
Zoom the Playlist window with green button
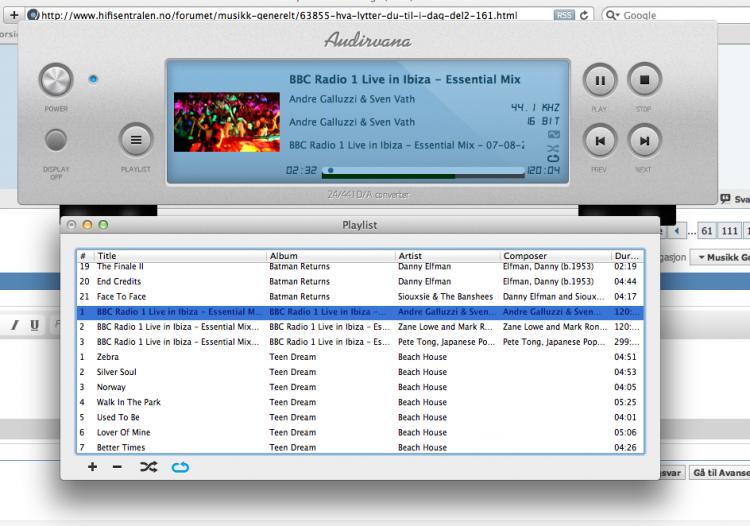[x=103, y=225]
